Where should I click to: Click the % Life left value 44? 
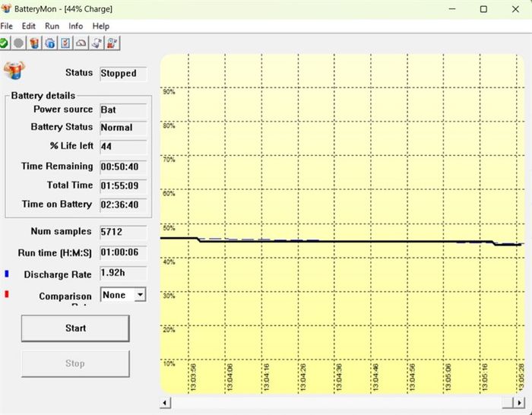123,147
